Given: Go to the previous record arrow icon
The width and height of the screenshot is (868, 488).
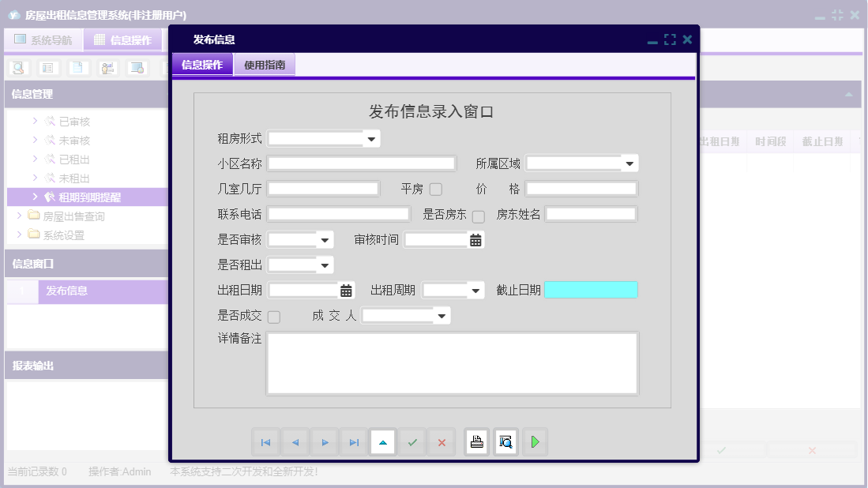Looking at the screenshot, I should tap(295, 442).
